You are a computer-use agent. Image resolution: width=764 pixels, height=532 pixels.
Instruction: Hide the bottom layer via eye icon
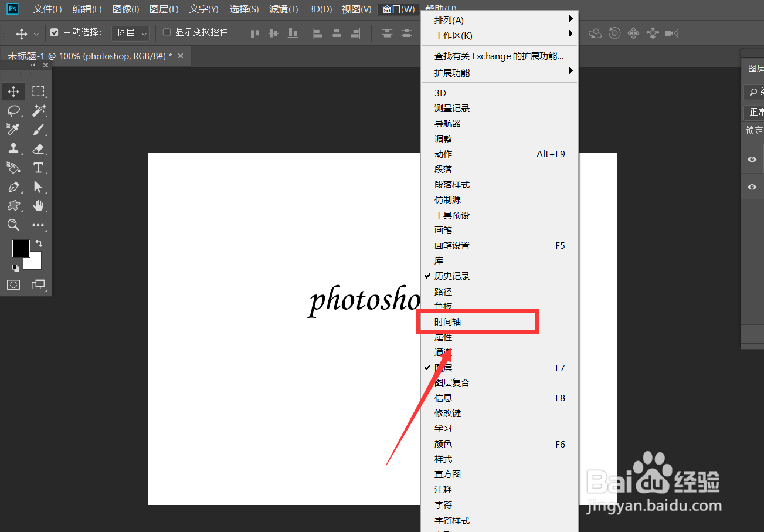752,187
